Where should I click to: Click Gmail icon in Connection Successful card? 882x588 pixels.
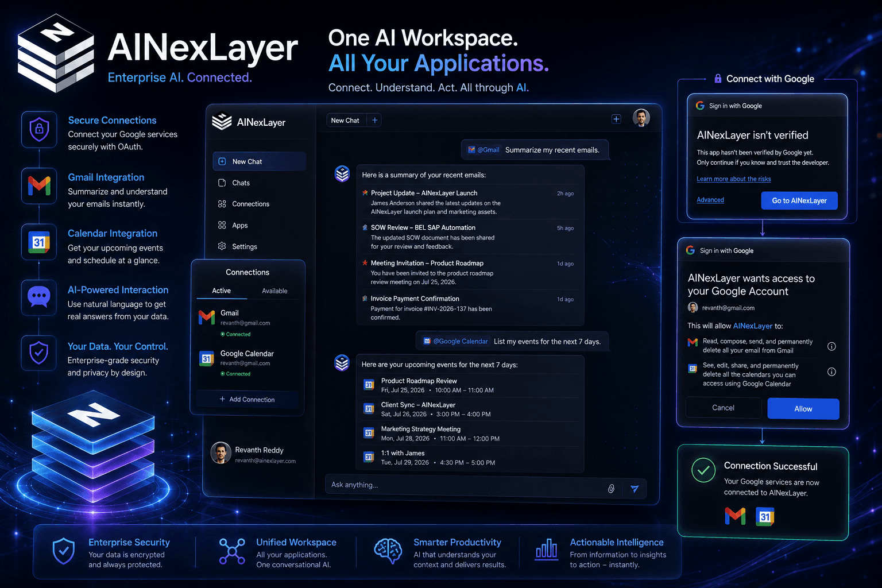735,516
